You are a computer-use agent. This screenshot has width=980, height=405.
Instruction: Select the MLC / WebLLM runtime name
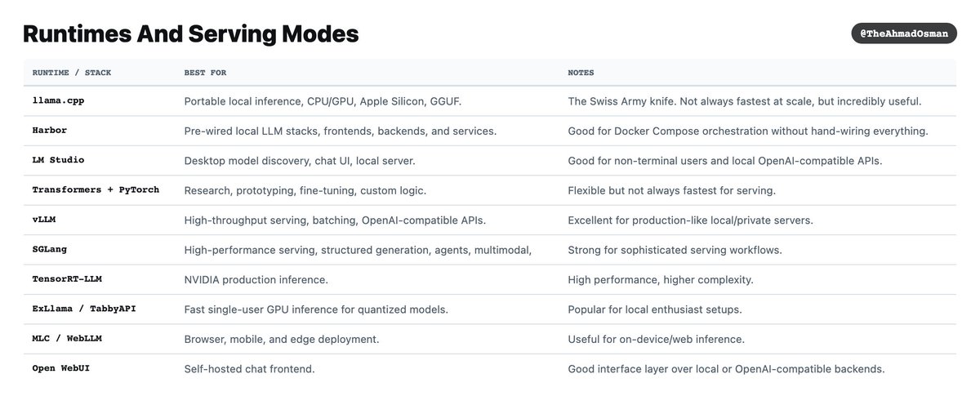[68, 339]
